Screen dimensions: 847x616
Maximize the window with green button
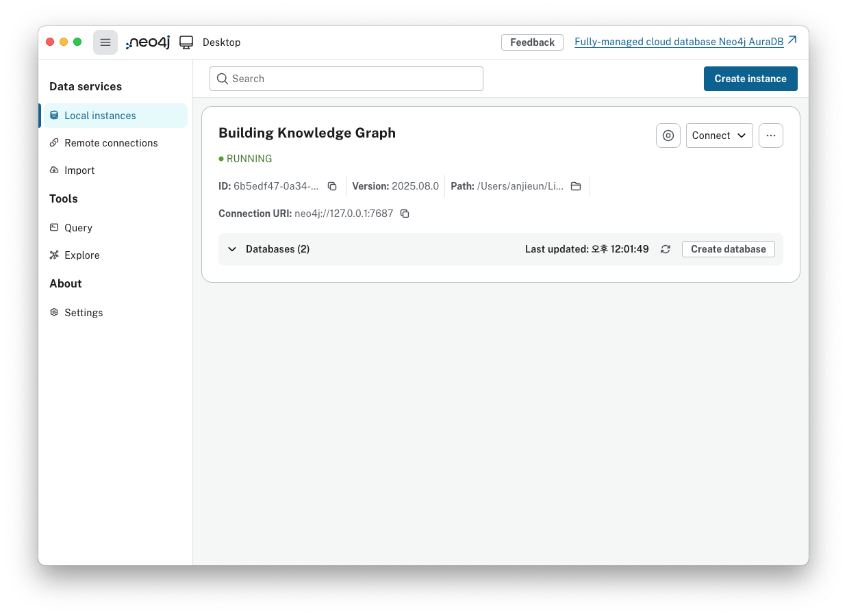click(77, 42)
